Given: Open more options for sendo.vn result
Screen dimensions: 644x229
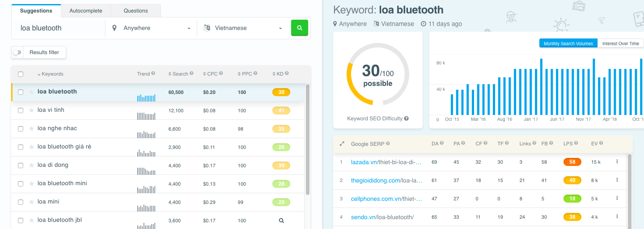Looking at the screenshot, I should click(617, 216).
